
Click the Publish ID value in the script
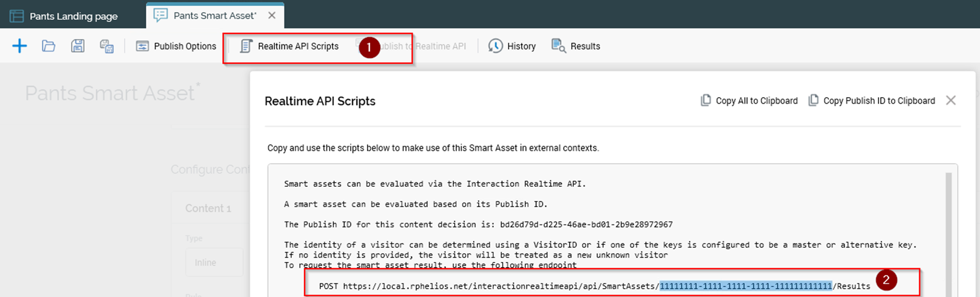tap(586, 224)
